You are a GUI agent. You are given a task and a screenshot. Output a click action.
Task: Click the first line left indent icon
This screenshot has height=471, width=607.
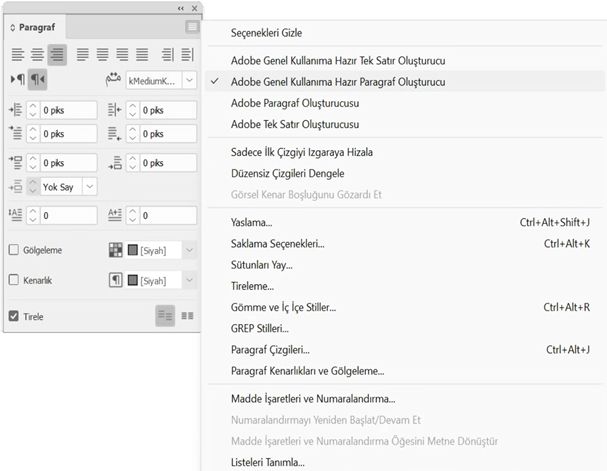16,134
